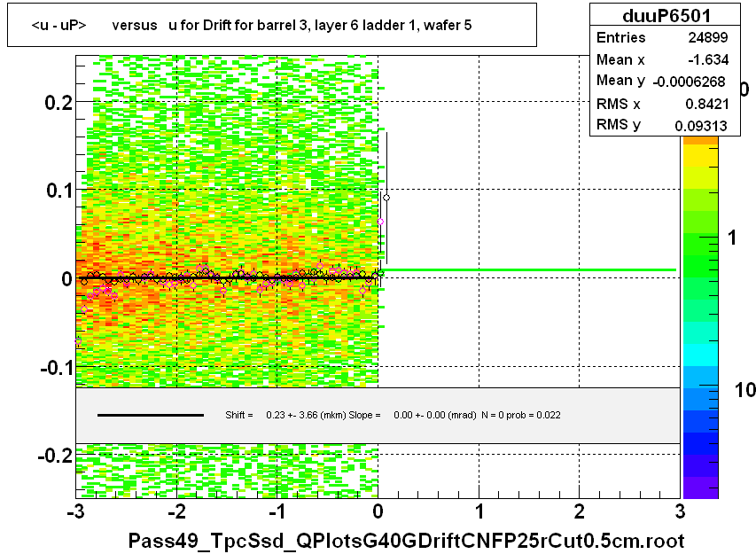
Task: Click the black fit line legend sample
Action: pos(151,415)
